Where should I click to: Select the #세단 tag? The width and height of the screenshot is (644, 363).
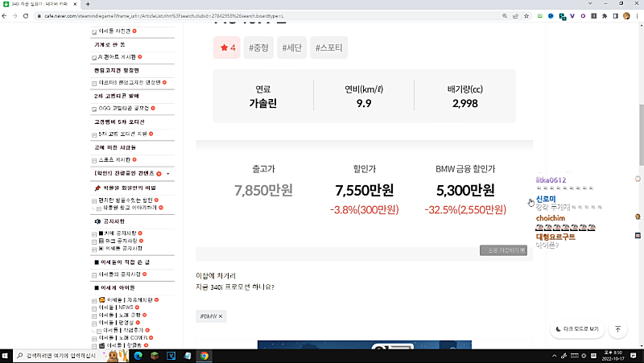tap(292, 47)
